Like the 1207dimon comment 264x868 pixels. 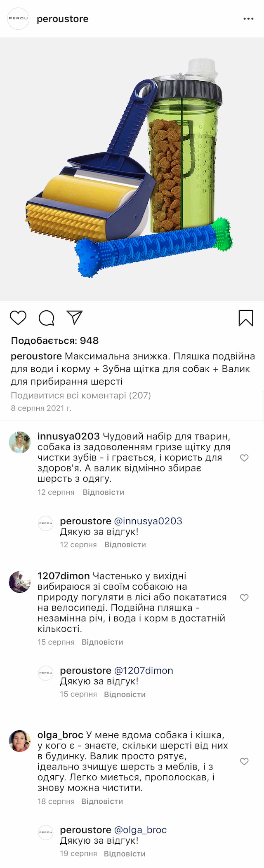[244, 598]
